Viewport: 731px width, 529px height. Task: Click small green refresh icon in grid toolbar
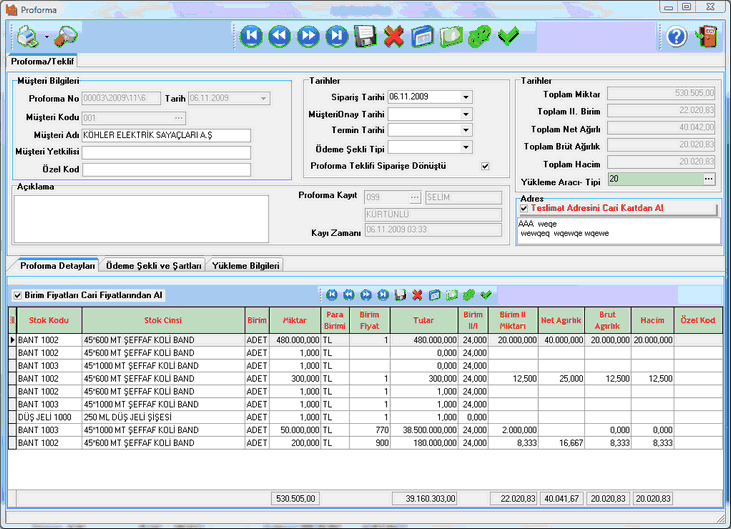[469, 295]
